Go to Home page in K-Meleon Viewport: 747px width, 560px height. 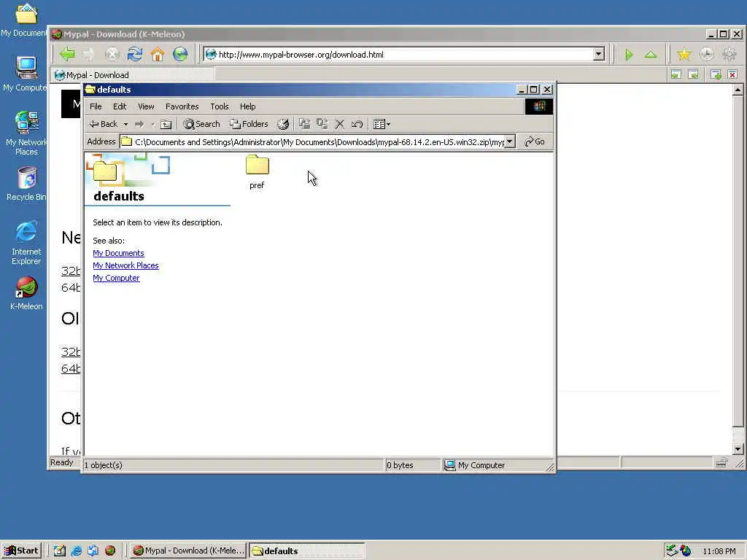coord(158,54)
